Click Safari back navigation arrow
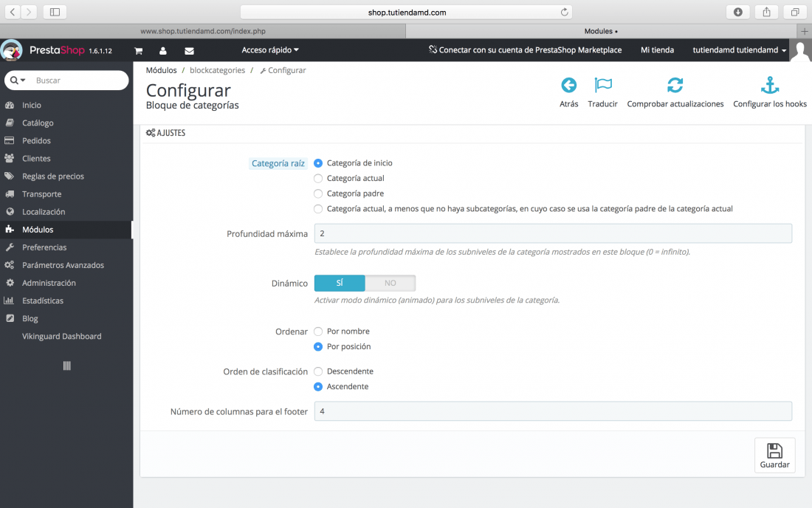 [x=13, y=12]
